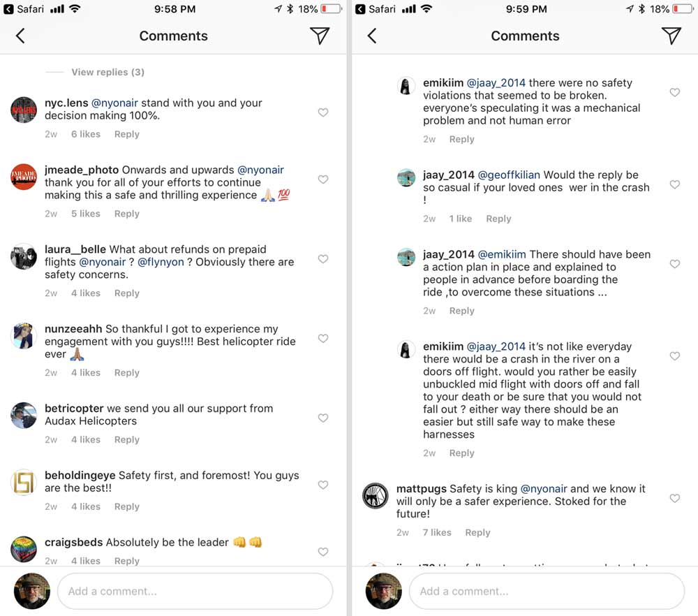Open direct message icon on right screen

click(671, 36)
